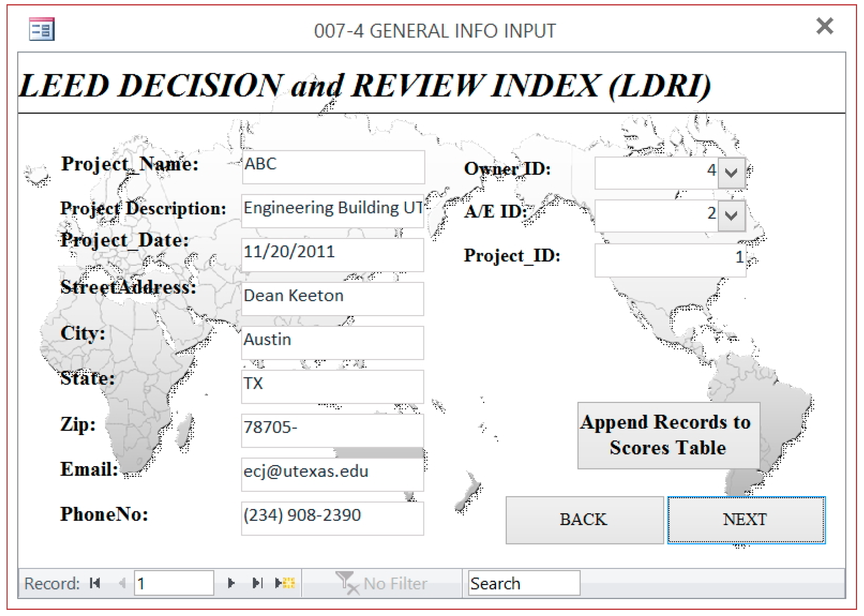The height and width of the screenshot is (616, 864).
Task: Go to first record navigation arrow
Action: pyautogui.click(x=94, y=583)
